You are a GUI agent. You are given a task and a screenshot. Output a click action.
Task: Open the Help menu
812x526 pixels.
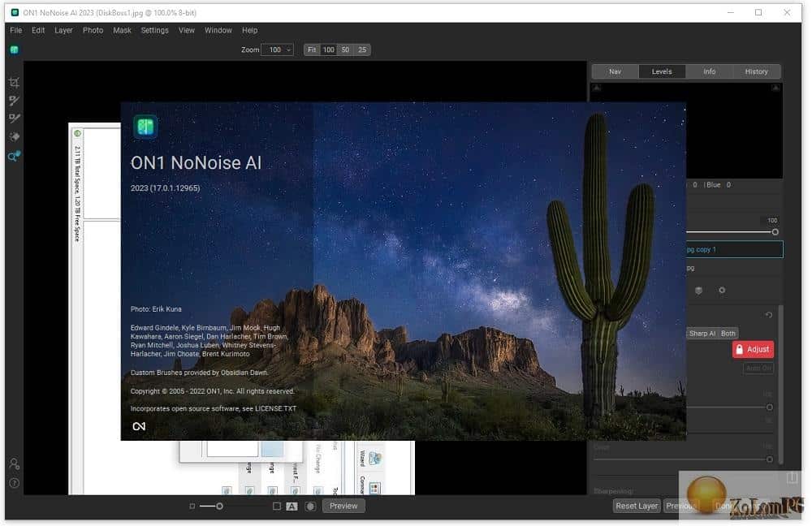click(x=249, y=31)
